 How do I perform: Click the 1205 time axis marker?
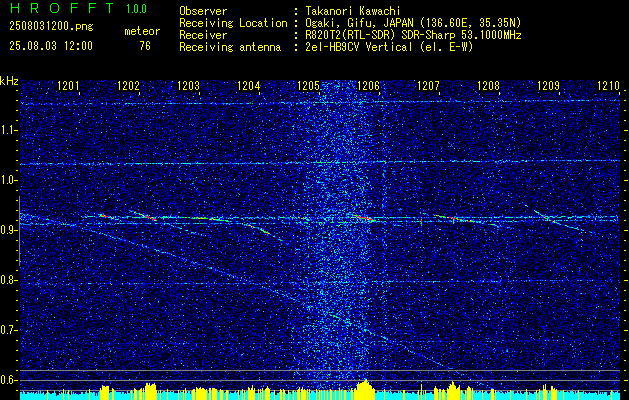click(x=308, y=85)
